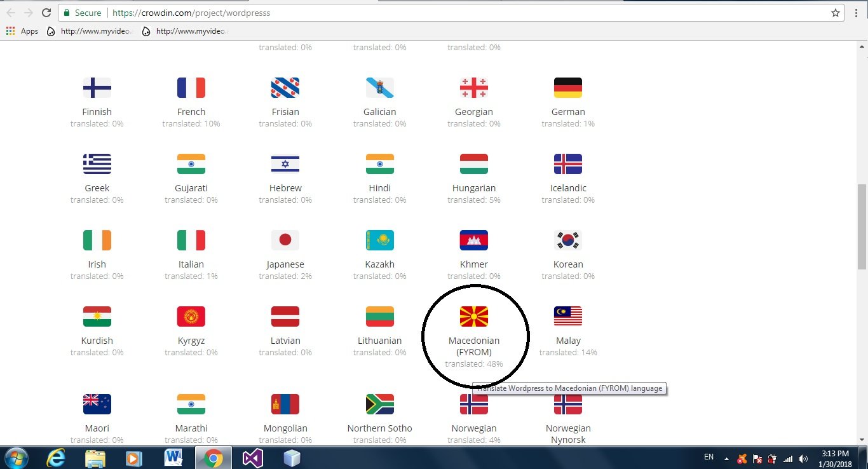This screenshot has height=469, width=868.
Task: Choose the Latvian flag icon
Action: (x=285, y=316)
